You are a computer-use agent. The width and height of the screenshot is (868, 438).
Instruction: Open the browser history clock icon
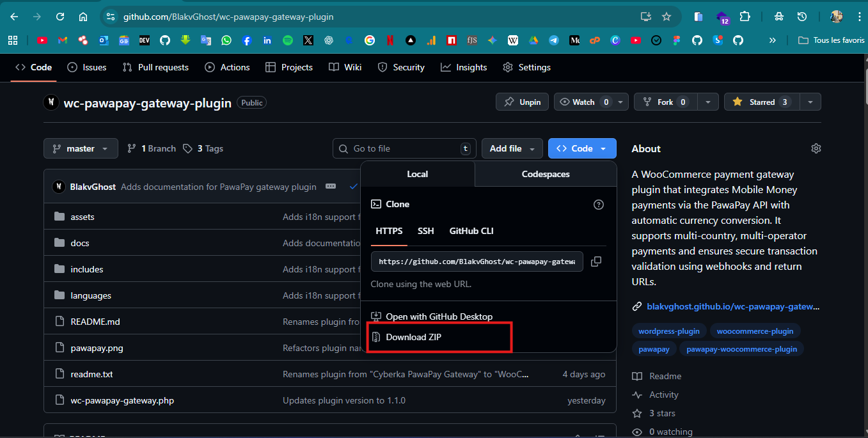[x=802, y=17]
